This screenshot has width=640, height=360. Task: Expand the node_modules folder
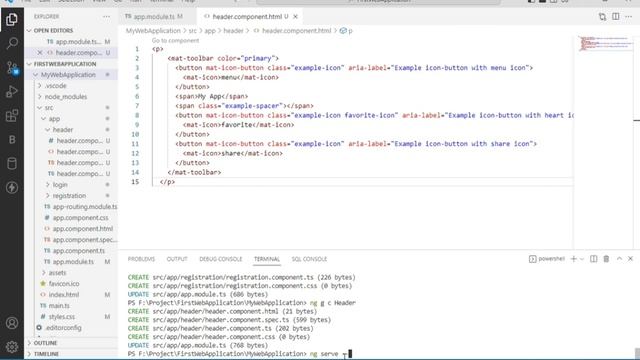65,97
